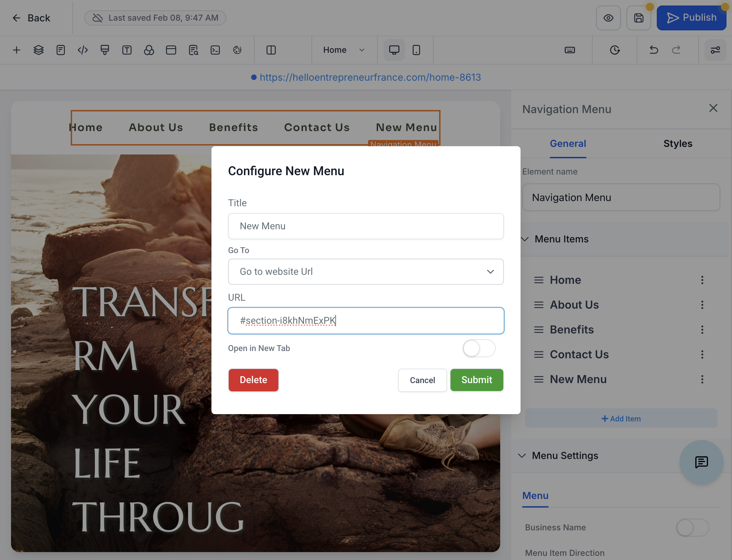The height and width of the screenshot is (560, 732).
Task: Open version history clock icon
Action: pos(615,50)
